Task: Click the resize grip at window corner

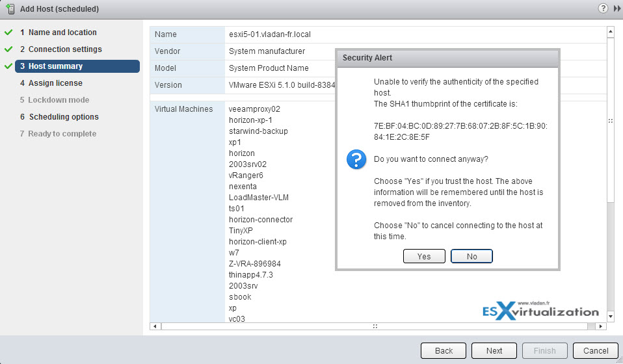Action: (x=619, y=361)
